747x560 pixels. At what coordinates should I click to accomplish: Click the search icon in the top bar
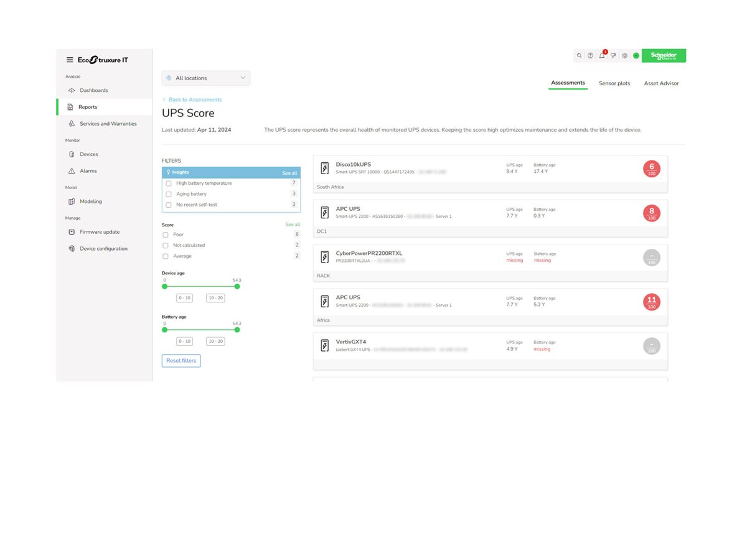click(x=579, y=55)
